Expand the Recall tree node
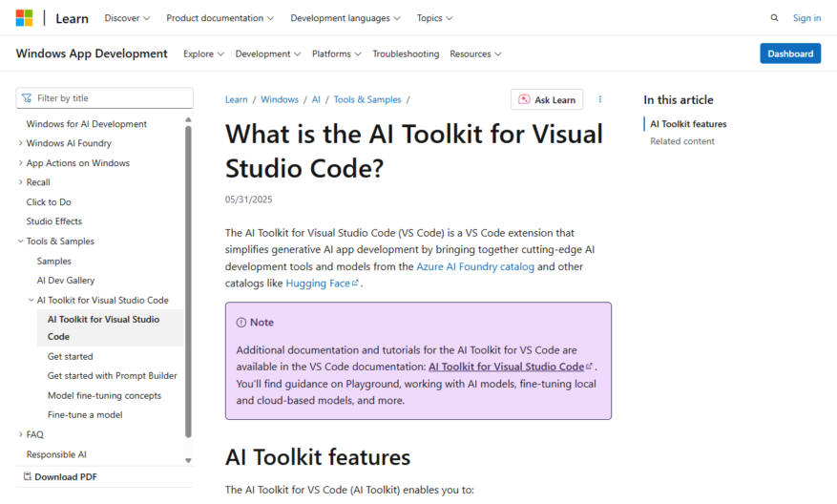Image resolution: width=837 pixels, height=504 pixels. 20,182
